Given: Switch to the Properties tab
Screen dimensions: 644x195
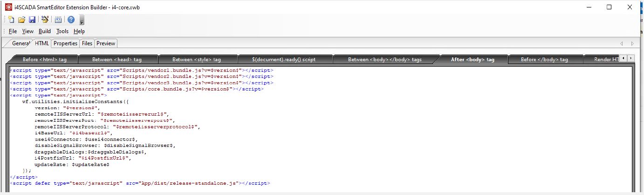Looking at the screenshot, I should (65, 43).
